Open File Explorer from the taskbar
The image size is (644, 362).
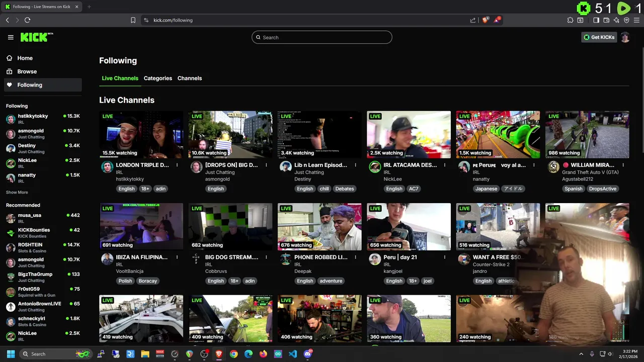click(x=145, y=354)
